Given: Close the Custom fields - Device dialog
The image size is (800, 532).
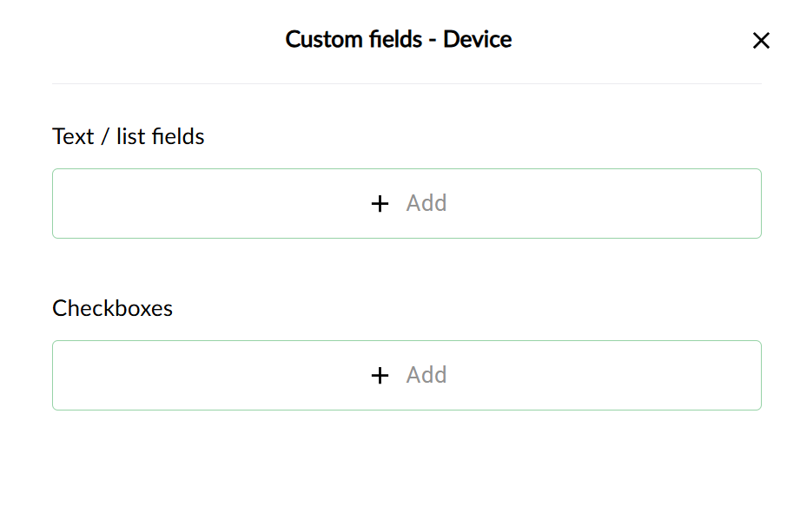Looking at the screenshot, I should pyautogui.click(x=762, y=40).
